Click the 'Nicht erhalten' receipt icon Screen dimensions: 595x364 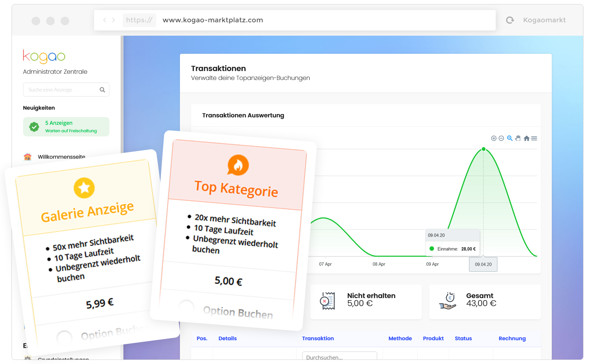pos(327,300)
